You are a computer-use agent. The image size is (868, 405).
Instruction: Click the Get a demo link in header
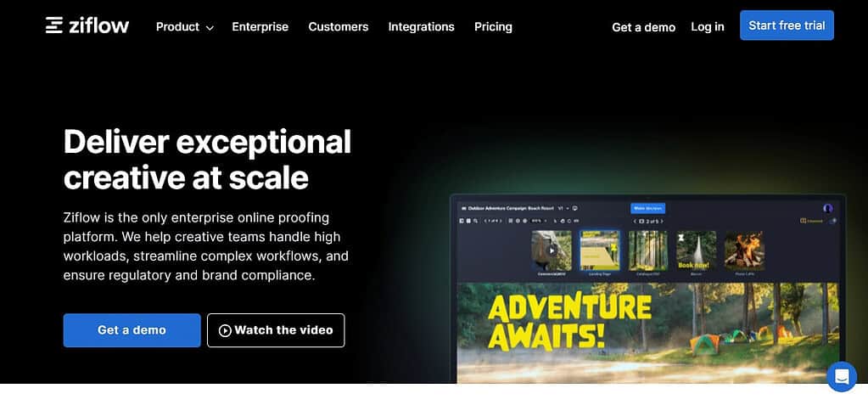(x=643, y=27)
